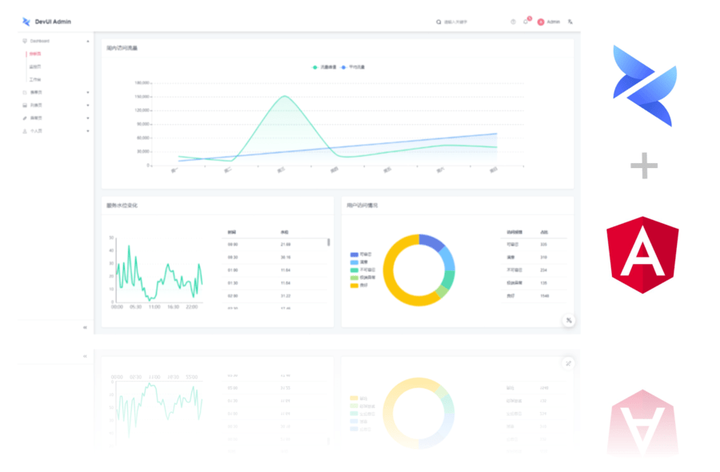Open notifications bell with red badge
720x472 pixels.
pyautogui.click(x=526, y=21)
